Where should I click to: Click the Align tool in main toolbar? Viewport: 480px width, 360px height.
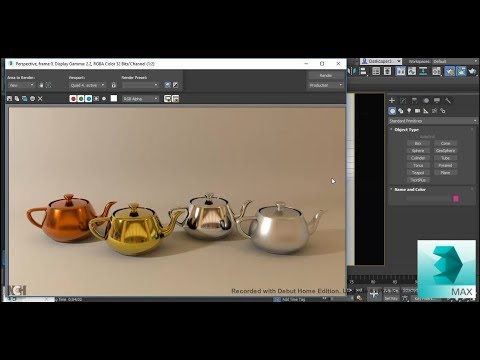pos(363,71)
